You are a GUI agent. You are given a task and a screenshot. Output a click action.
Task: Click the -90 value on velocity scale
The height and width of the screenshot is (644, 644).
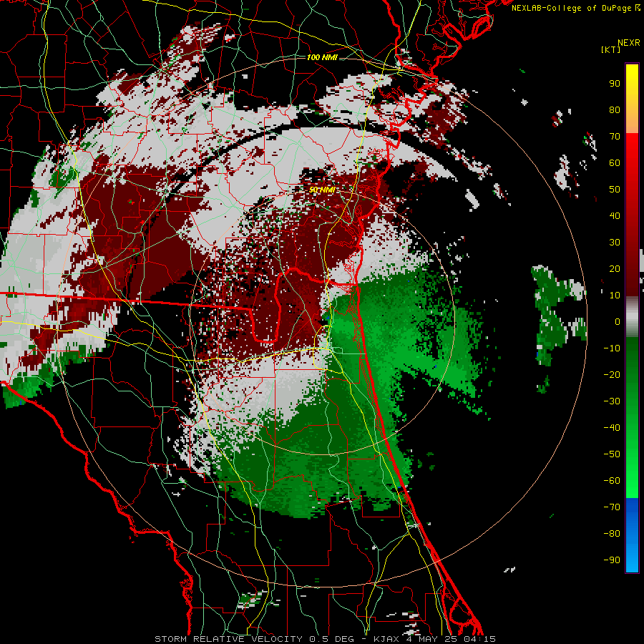coord(612,560)
